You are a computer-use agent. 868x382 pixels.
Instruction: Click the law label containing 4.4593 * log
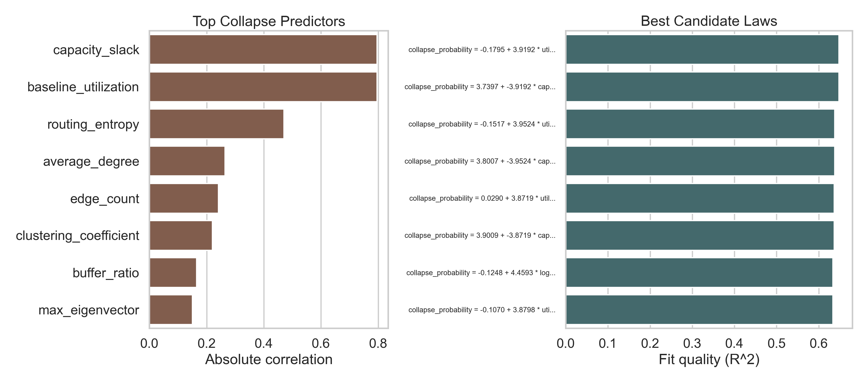point(481,273)
